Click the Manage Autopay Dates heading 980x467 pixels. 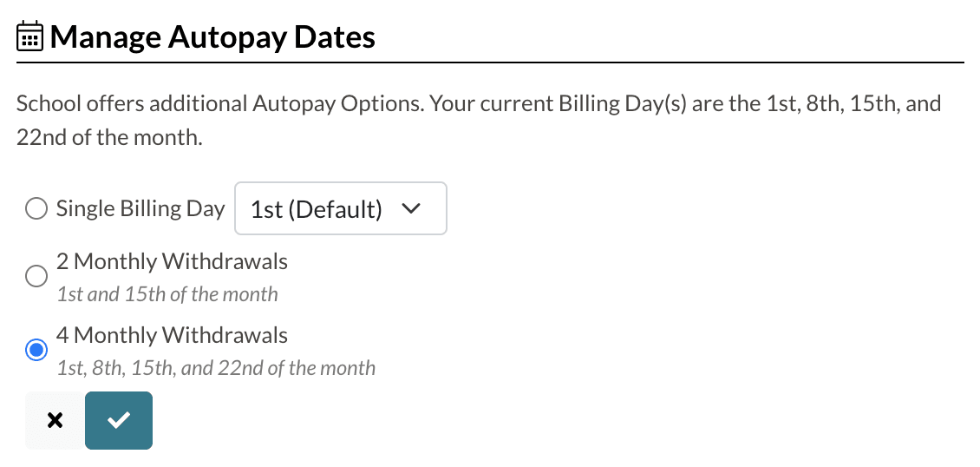212,38
